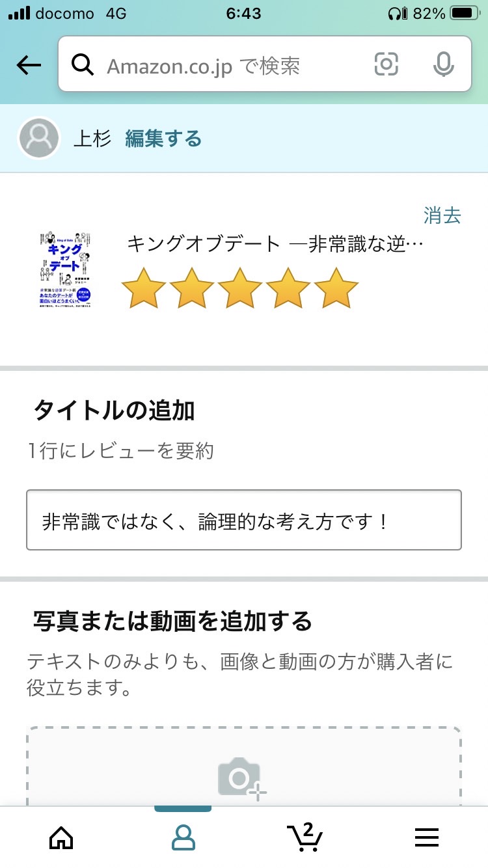The image size is (488, 868).
Task: Go to Home tab in bottom bar
Action: click(61, 837)
